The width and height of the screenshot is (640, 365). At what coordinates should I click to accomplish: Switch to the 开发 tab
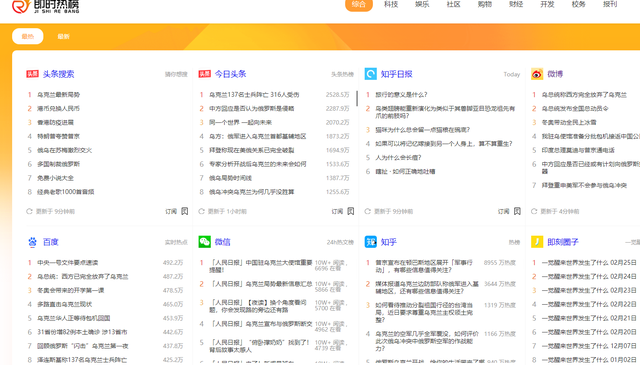547,4
